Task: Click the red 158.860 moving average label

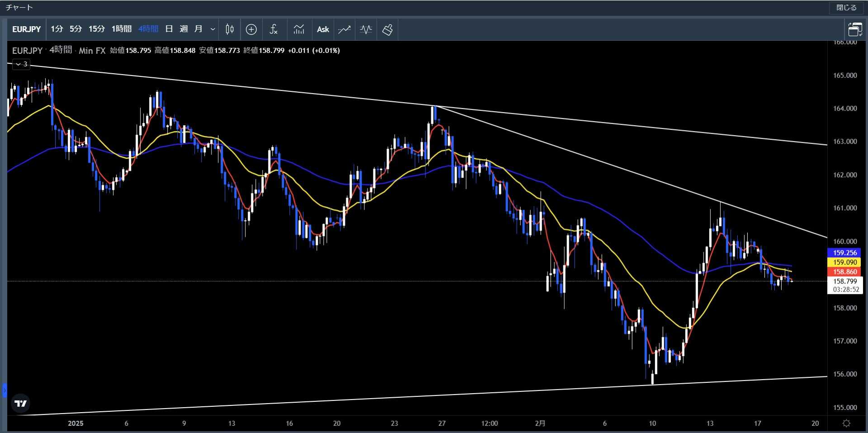Action: (844, 272)
